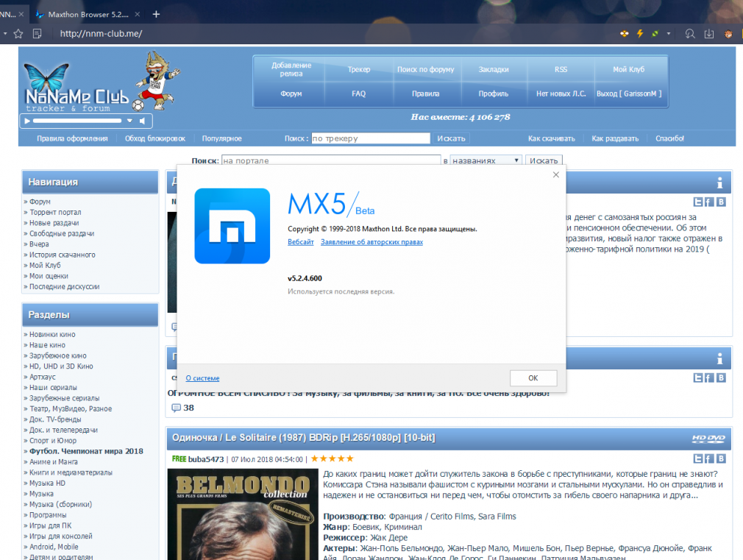Click the address bar URL nnm-club.me

pyautogui.click(x=101, y=34)
